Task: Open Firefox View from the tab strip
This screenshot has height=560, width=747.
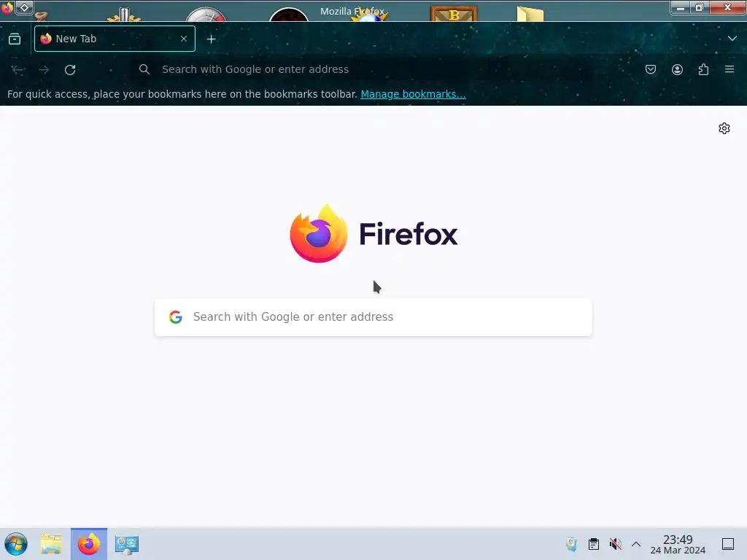Action: tap(15, 39)
